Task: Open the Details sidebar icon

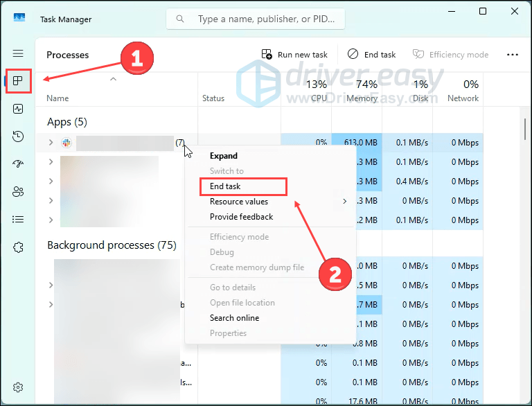Action: click(x=18, y=220)
